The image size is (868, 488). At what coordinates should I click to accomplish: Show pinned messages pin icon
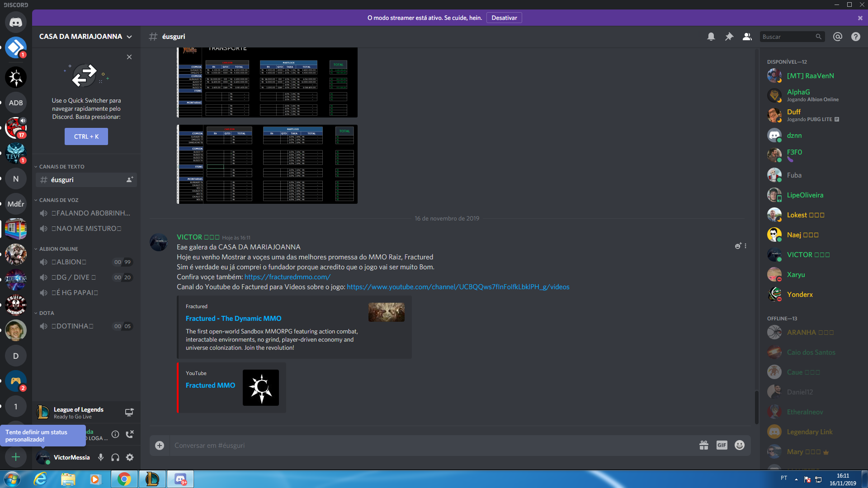pyautogui.click(x=729, y=37)
